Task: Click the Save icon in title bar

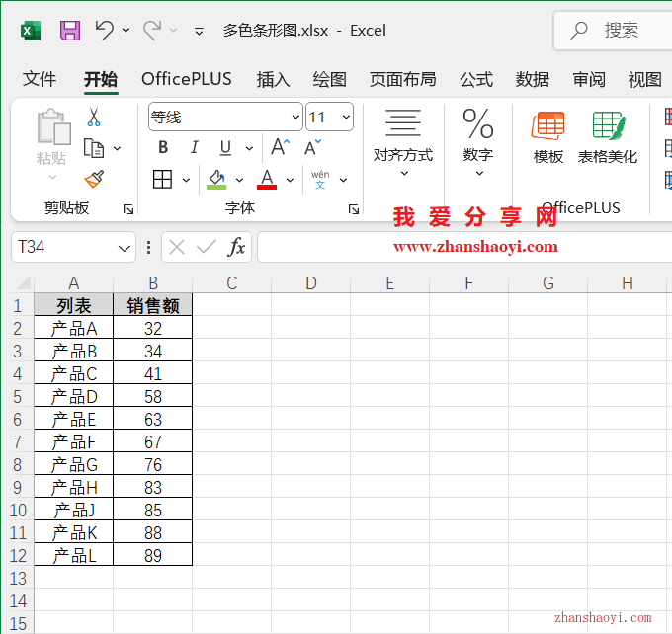Action: coord(70,30)
